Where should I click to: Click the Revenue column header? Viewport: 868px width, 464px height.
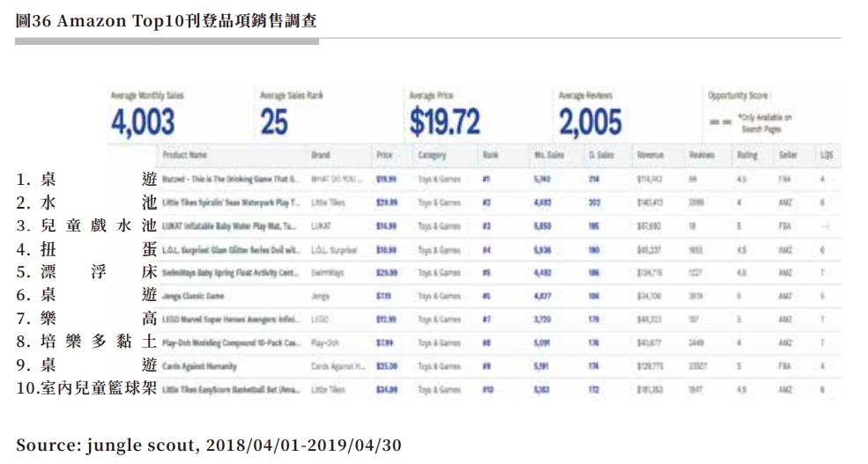point(649,155)
